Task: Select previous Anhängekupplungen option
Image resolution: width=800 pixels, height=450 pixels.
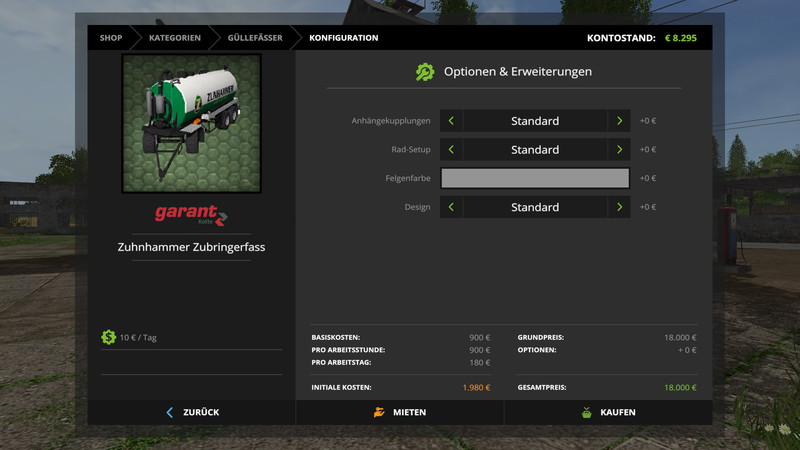Action: coord(451,121)
